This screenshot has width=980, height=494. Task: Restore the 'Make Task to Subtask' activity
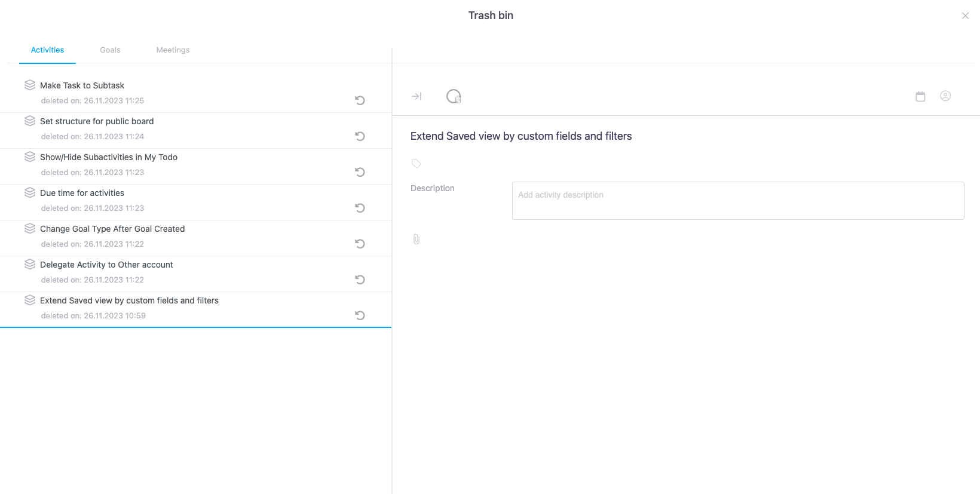point(360,100)
